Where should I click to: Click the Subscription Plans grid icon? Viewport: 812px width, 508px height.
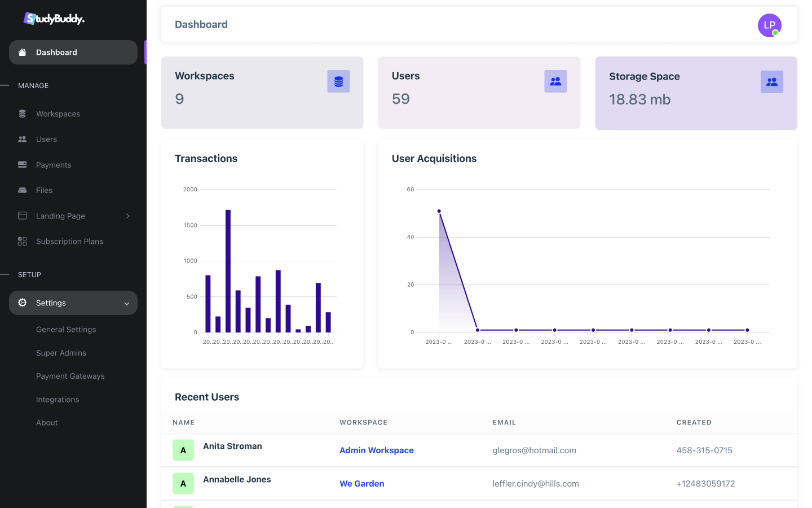tap(23, 242)
